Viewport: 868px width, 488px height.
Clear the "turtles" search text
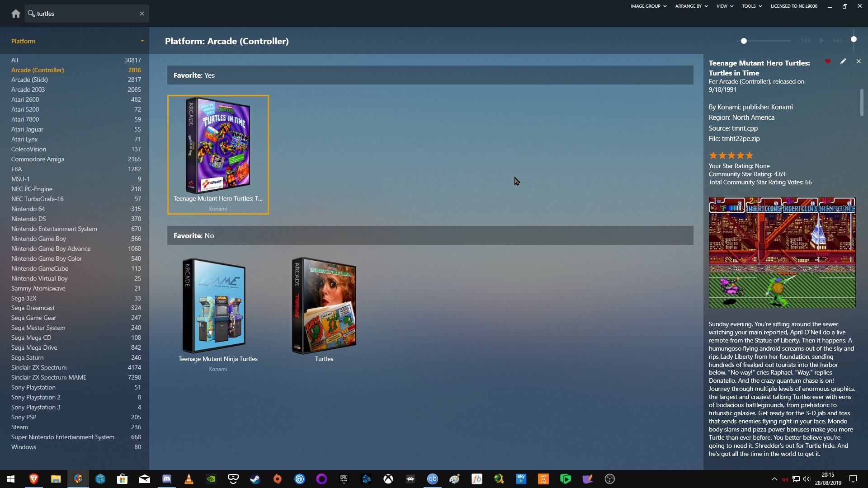pos(142,14)
